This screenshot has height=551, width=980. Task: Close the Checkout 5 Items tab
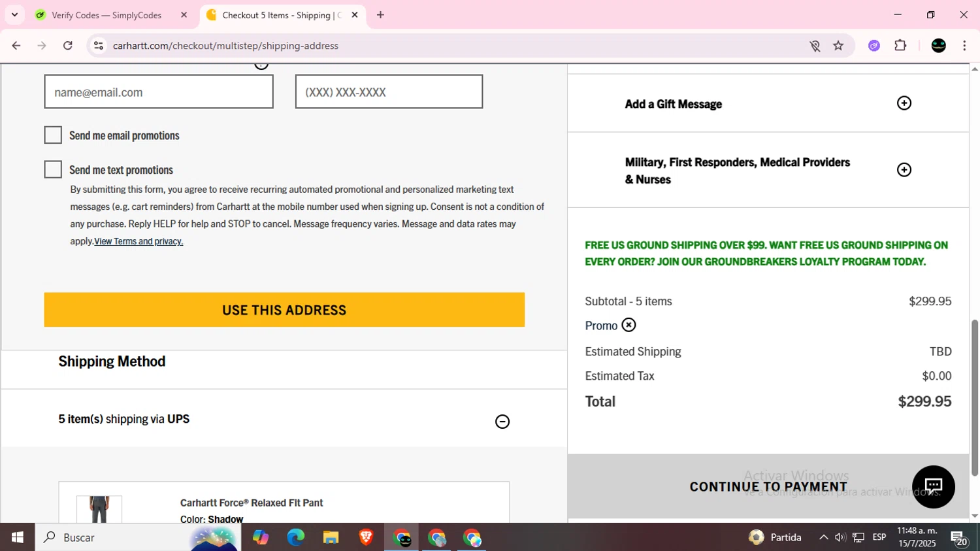coord(355,15)
